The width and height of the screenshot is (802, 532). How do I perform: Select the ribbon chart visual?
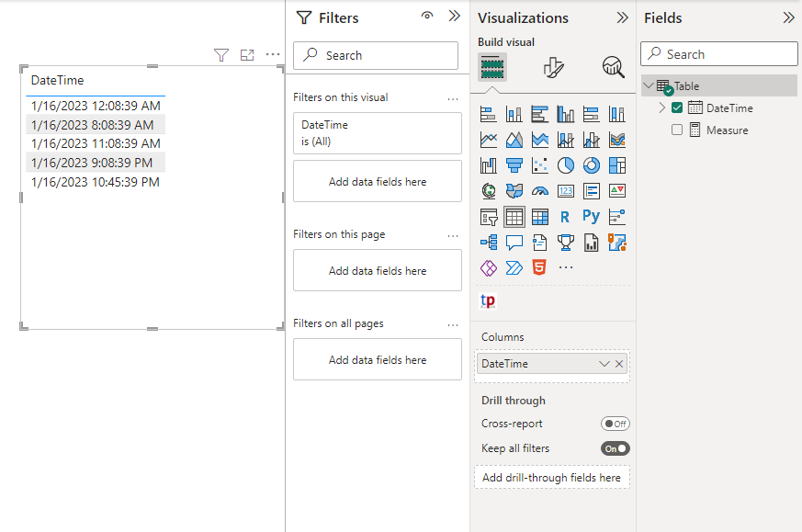click(x=617, y=140)
